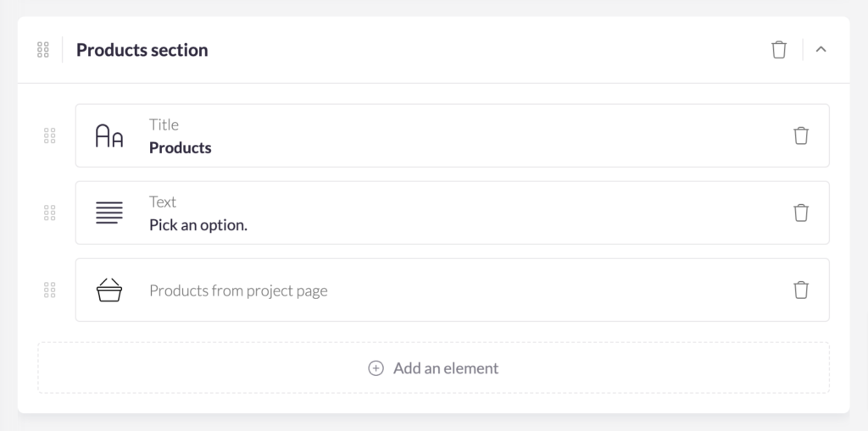The height and width of the screenshot is (431, 868).
Task: Delete the Text element
Action: [x=801, y=213]
